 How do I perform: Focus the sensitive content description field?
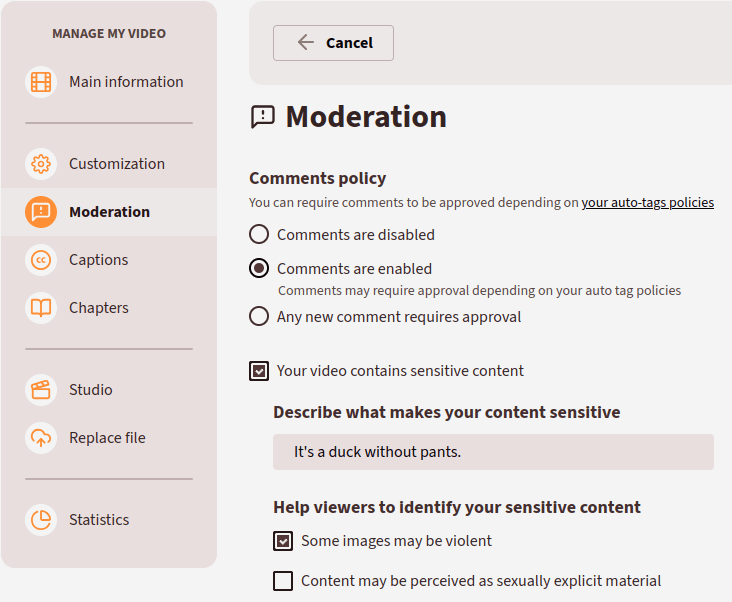pyautogui.click(x=493, y=452)
